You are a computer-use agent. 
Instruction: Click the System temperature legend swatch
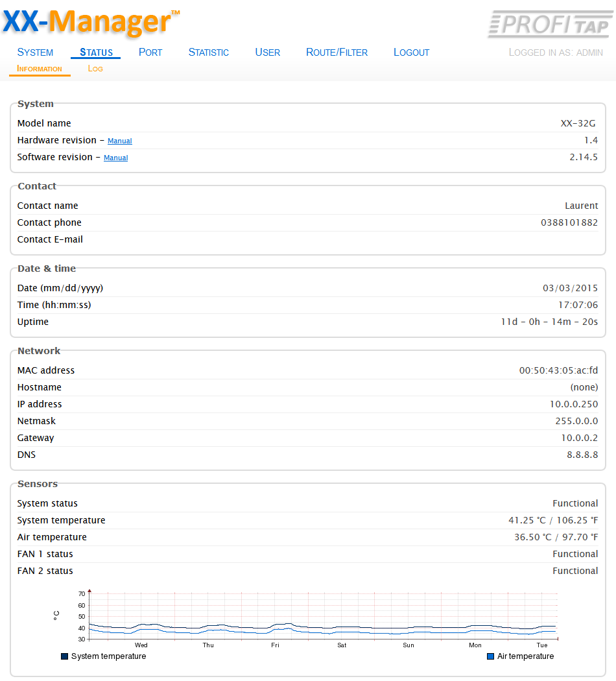(x=65, y=656)
